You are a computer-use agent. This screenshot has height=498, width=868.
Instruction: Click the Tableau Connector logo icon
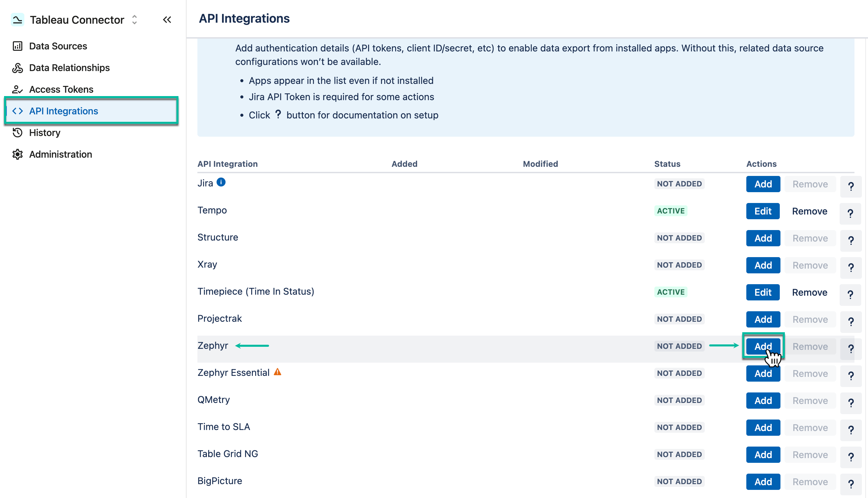point(17,20)
